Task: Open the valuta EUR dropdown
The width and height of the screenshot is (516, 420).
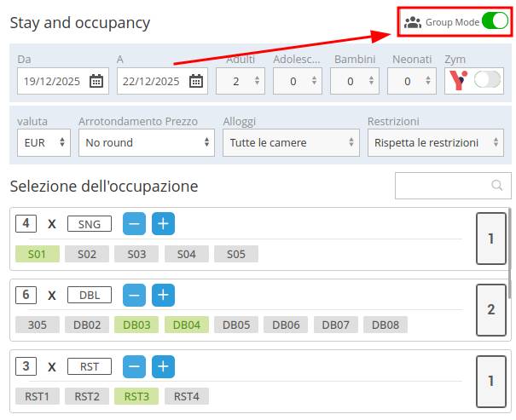Action: click(43, 143)
